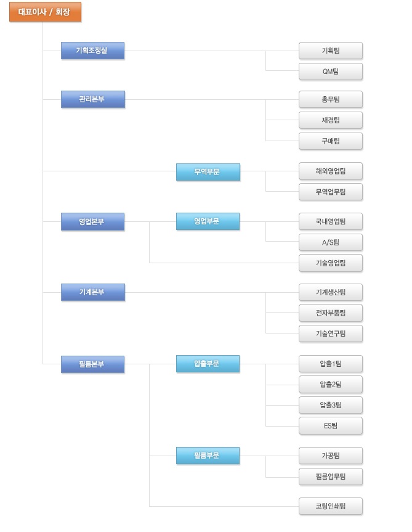Open the 코팅인쇄팀 team box
The image size is (412, 532).
tap(331, 506)
